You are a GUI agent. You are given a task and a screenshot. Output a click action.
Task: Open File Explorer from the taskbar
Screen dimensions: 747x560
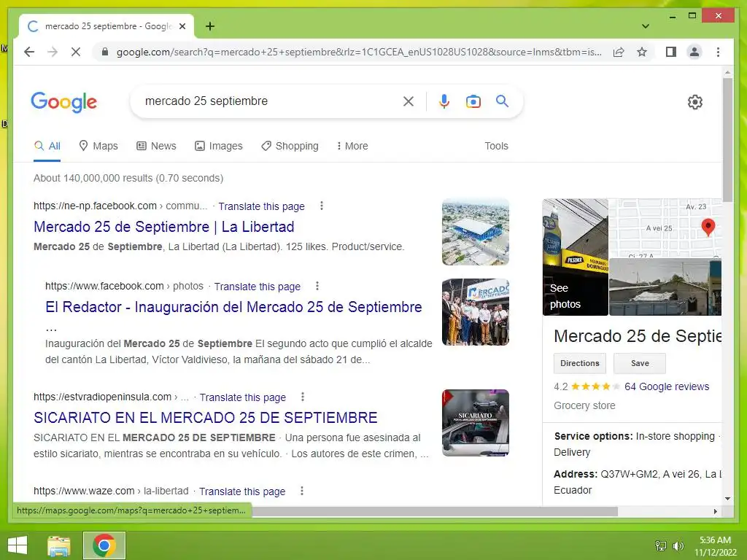(x=58, y=545)
